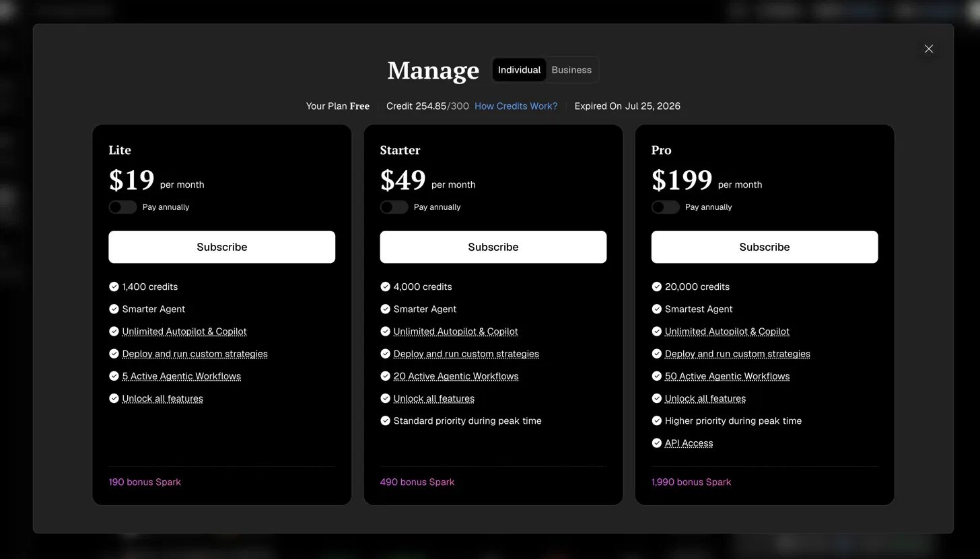980x559 pixels.
Task: Click API Access feature link
Action: (x=689, y=443)
